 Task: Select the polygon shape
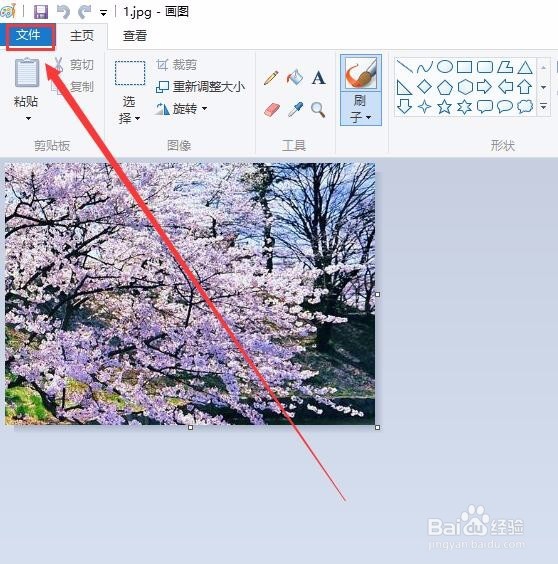pos(505,67)
